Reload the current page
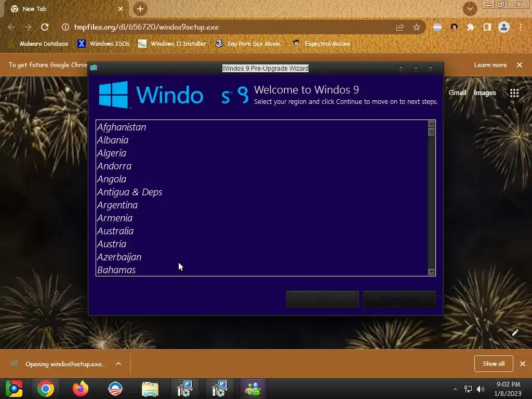The height and width of the screenshot is (399, 532). 45,27
